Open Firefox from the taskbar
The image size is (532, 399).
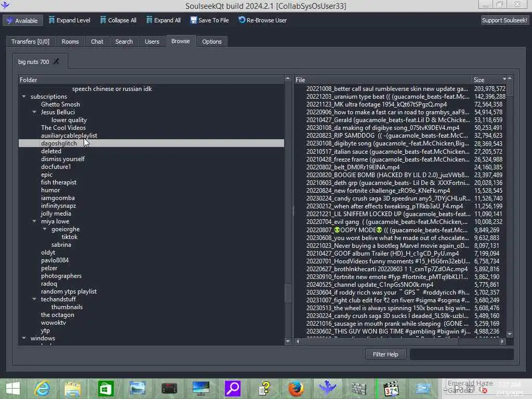(296, 389)
